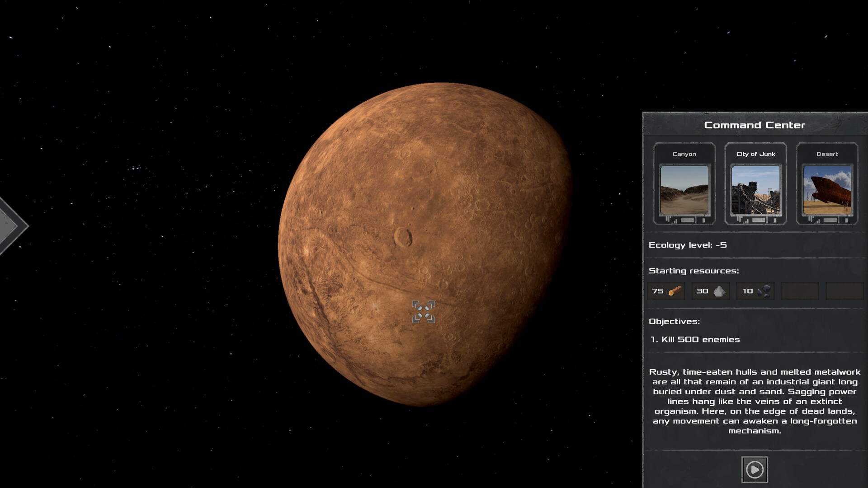
Task: Click the Ecology level: -5 text
Action: (688, 245)
